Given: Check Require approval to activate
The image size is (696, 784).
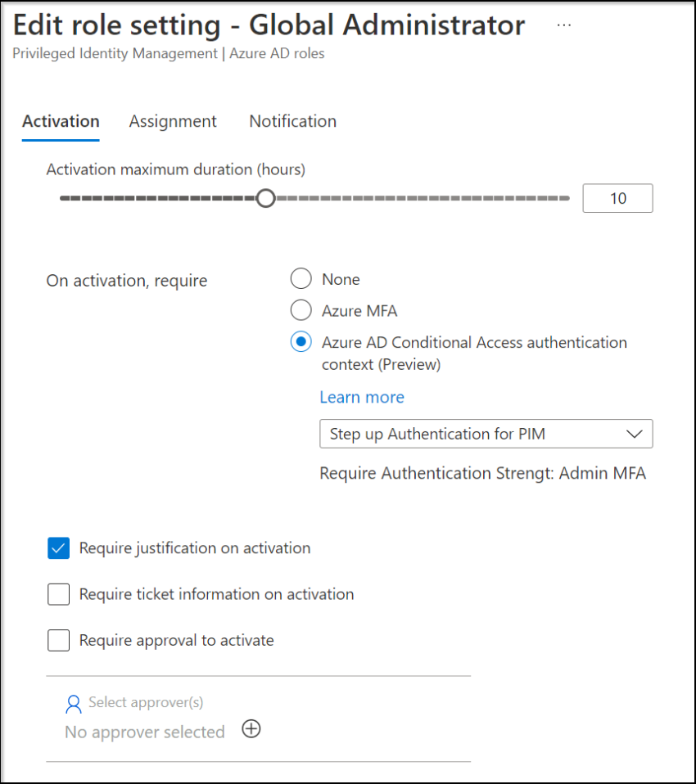Looking at the screenshot, I should 58,640.
